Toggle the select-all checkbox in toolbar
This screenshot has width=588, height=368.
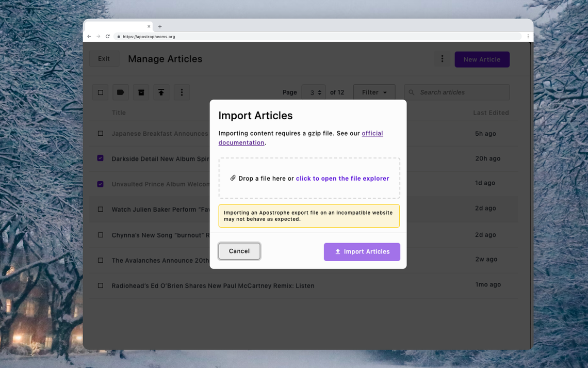pyautogui.click(x=101, y=92)
